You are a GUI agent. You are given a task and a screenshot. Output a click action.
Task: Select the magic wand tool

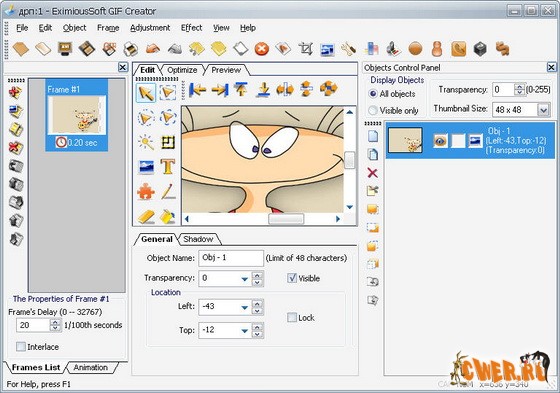tap(146, 142)
